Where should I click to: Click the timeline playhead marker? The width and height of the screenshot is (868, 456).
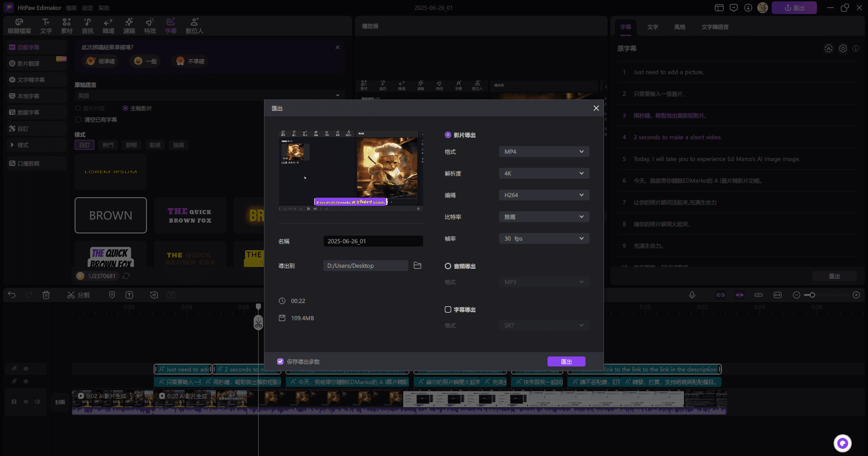click(258, 307)
